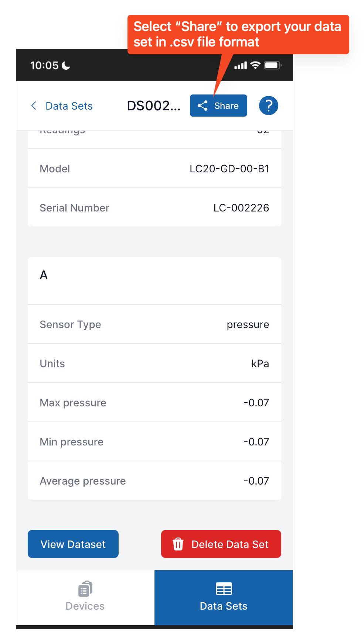Select the Serial Number row
The image size is (364, 644).
pos(154,208)
